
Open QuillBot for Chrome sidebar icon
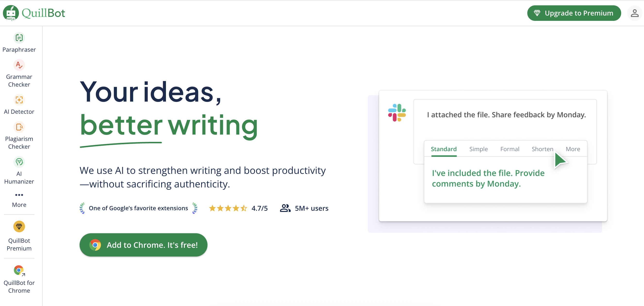pos(19,270)
